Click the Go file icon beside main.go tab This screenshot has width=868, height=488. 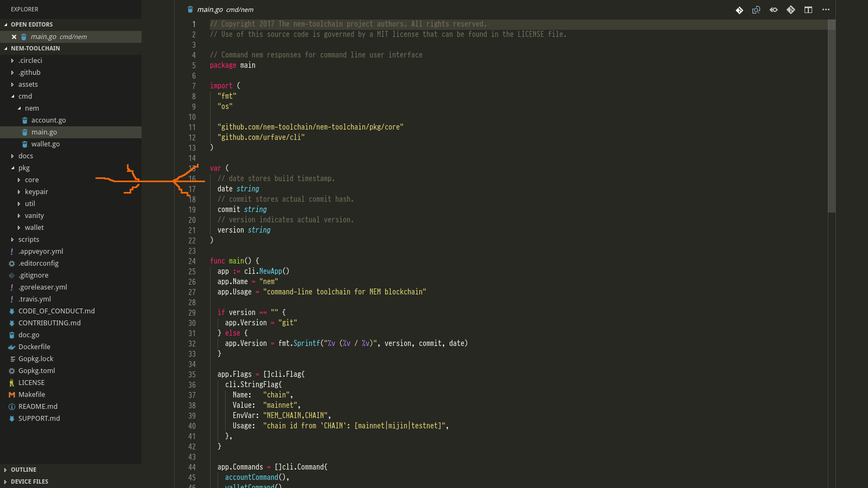click(190, 9)
